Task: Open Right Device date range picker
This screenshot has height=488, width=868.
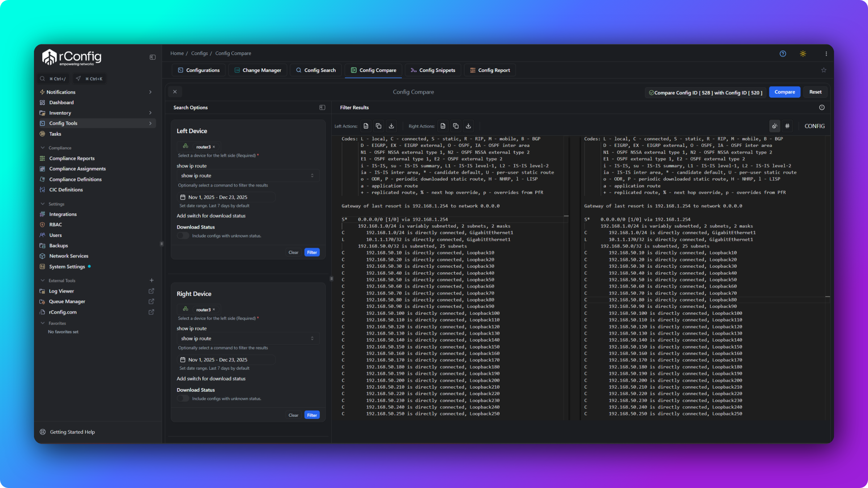Action: click(x=226, y=360)
